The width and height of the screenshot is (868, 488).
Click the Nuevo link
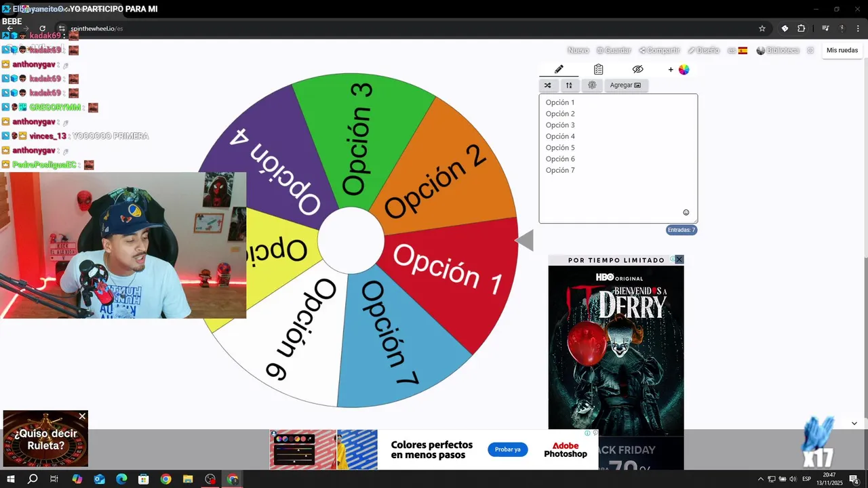tap(578, 50)
